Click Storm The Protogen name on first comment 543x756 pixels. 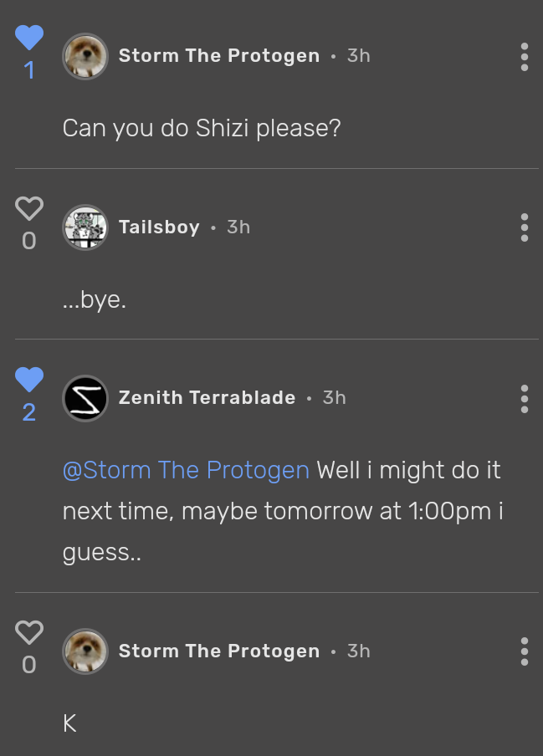click(218, 56)
